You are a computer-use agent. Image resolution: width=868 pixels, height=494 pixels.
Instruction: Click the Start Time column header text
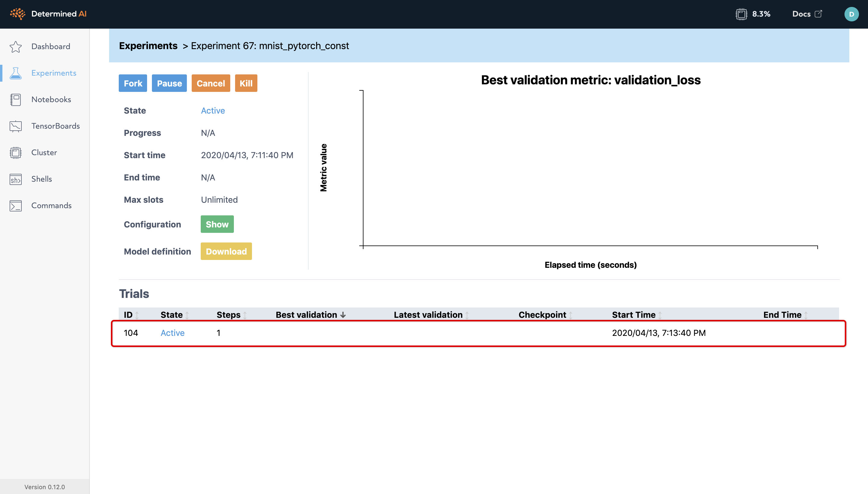(x=634, y=315)
